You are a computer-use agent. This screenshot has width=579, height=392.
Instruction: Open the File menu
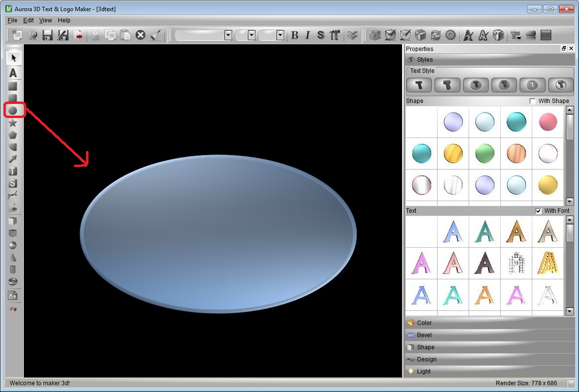[12, 20]
